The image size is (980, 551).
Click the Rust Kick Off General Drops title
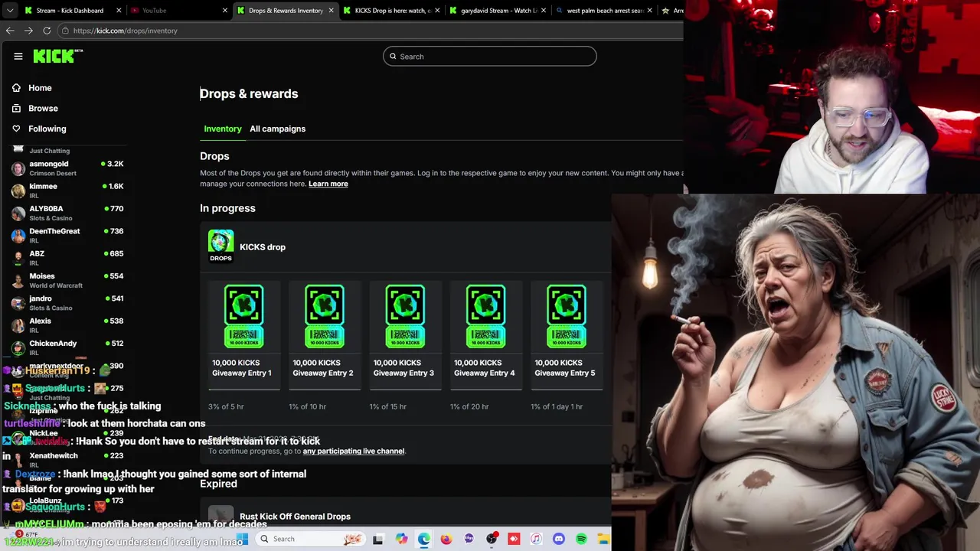point(295,517)
